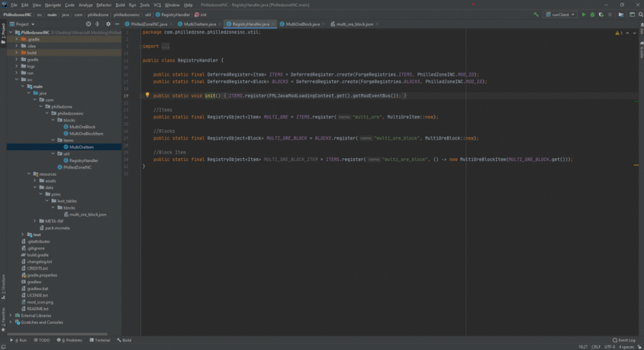Viewport: 644px width, 350px height.
Task: Click the 19:27 cursor position widget
Action: pos(583,347)
